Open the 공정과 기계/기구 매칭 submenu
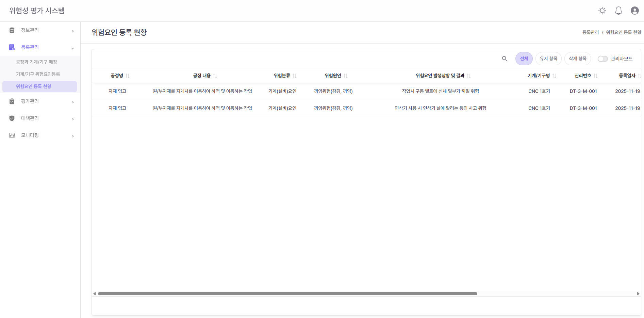The width and height of the screenshot is (644, 318). [36, 62]
